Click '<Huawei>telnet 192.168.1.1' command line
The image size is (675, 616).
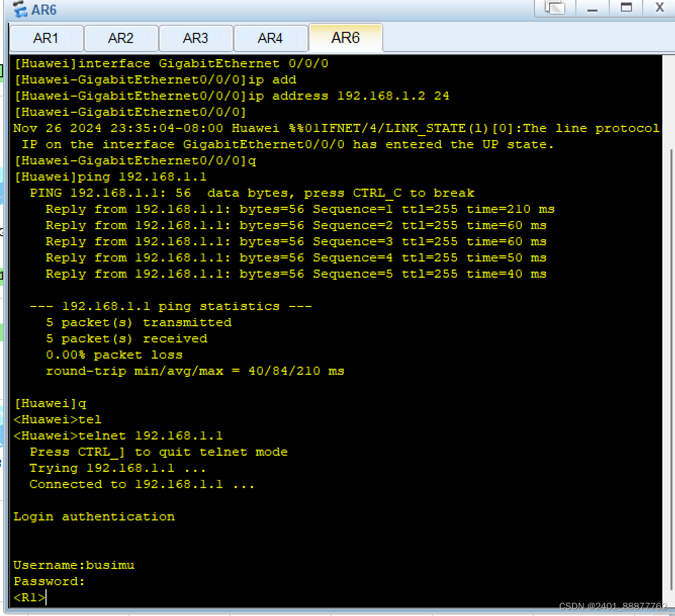point(118,436)
